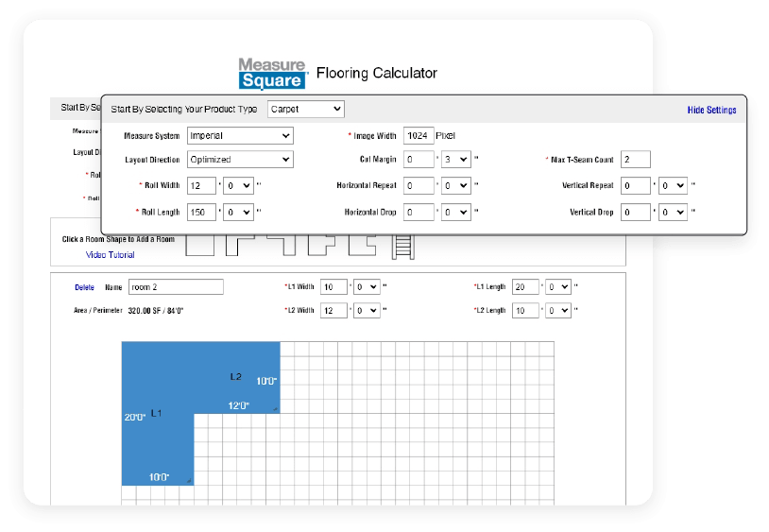
Task: Open the Roll Length inches dropdown
Action: (239, 213)
